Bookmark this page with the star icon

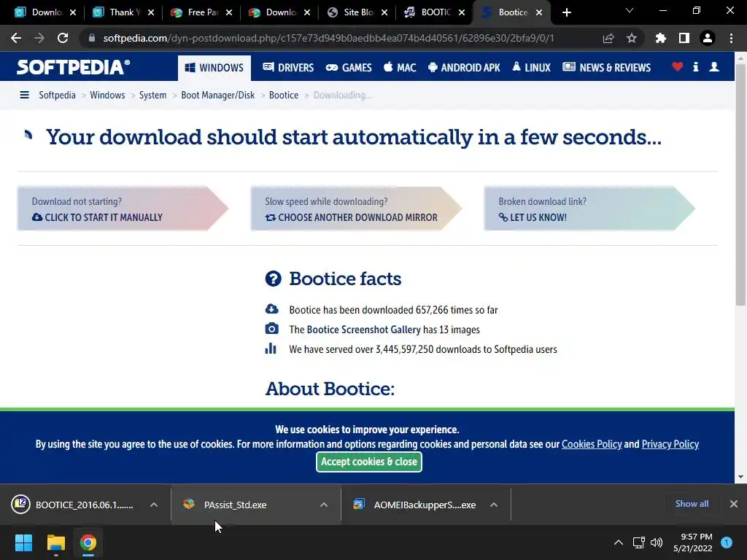pos(632,38)
